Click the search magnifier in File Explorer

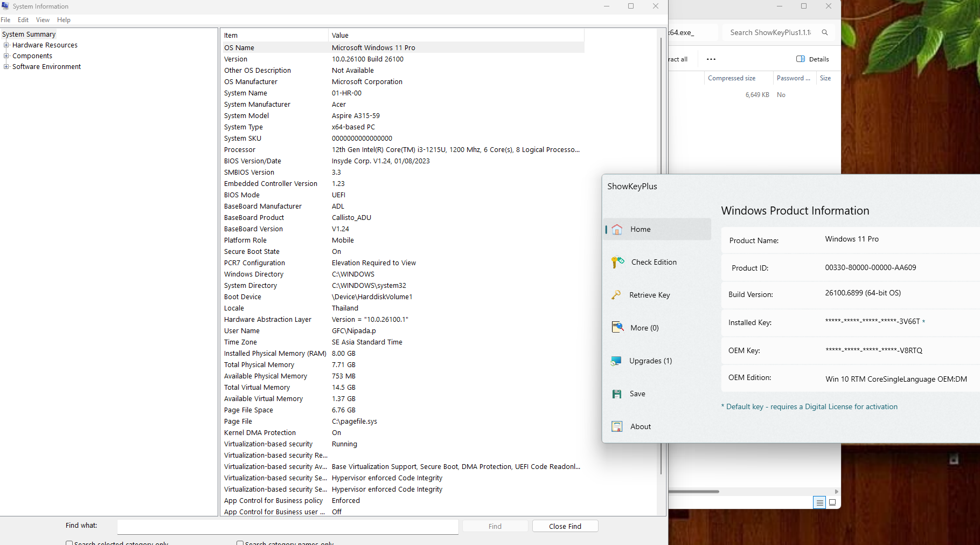pos(824,32)
